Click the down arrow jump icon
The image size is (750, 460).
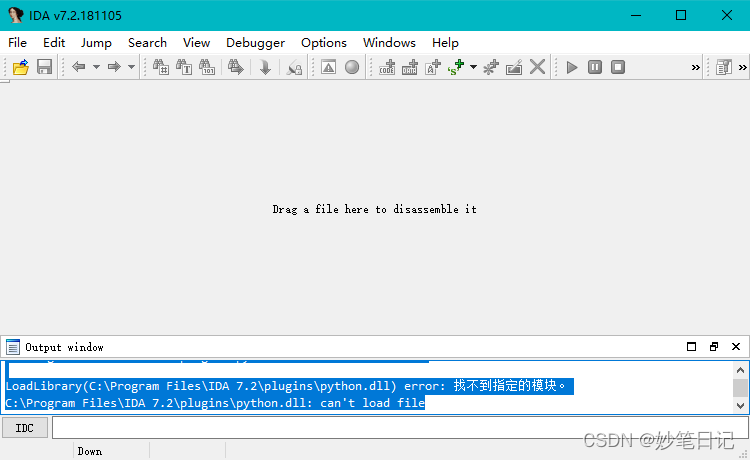[265, 67]
